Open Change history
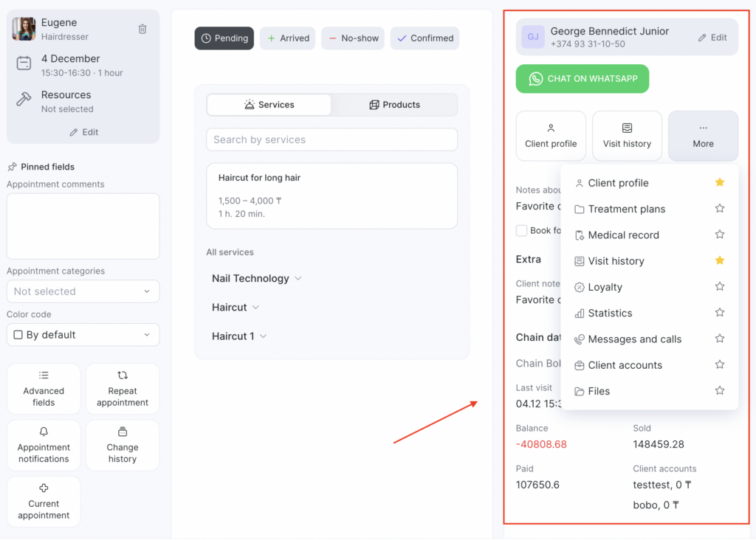Image resolution: width=756 pixels, height=540 pixels. (123, 445)
